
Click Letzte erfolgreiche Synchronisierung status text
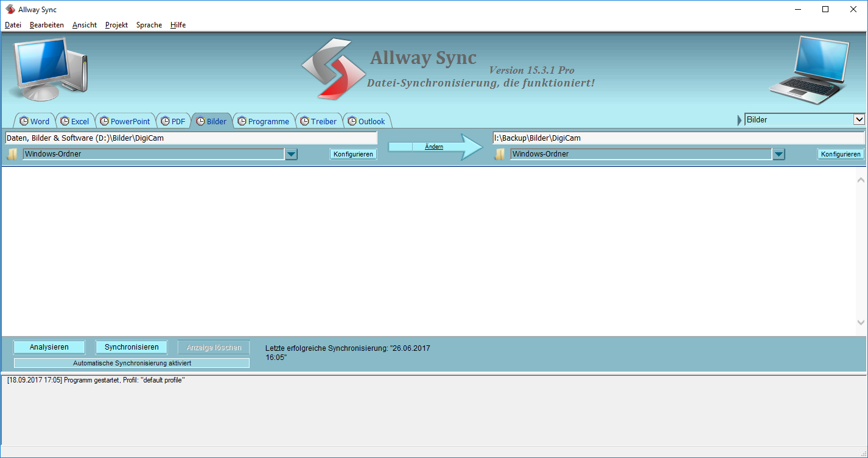coord(348,353)
